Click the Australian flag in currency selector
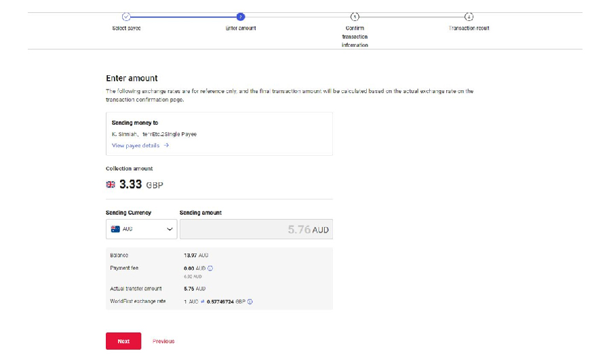 pyautogui.click(x=115, y=229)
